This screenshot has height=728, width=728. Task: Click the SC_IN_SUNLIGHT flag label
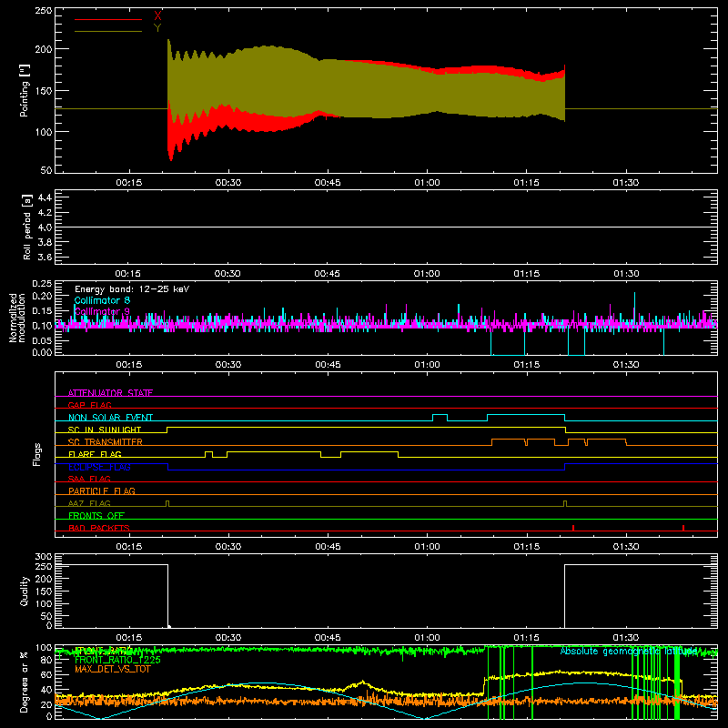pos(105,430)
